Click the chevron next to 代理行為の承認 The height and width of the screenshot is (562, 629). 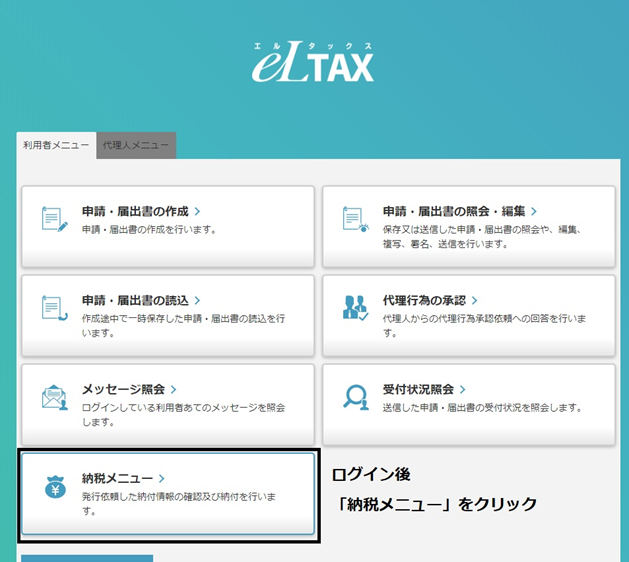pyautogui.click(x=475, y=300)
